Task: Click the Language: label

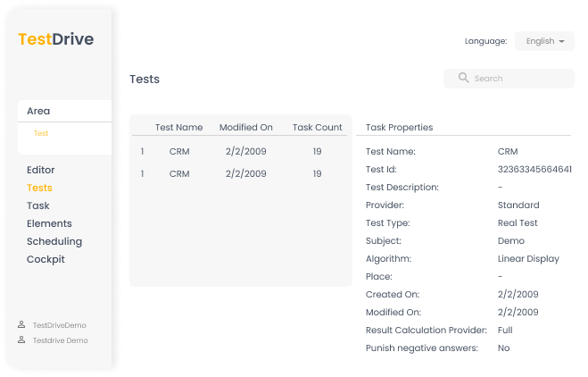Action: click(486, 41)
